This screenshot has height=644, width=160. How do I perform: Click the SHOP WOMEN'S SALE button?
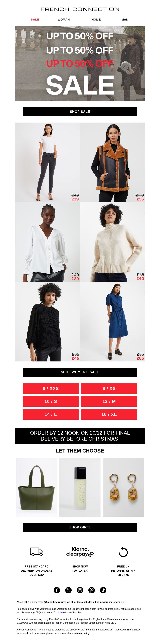[x=80, y=372]
